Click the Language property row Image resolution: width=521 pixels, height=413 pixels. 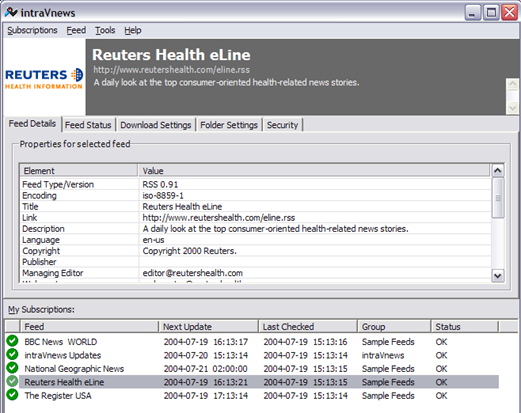(256, 240)
